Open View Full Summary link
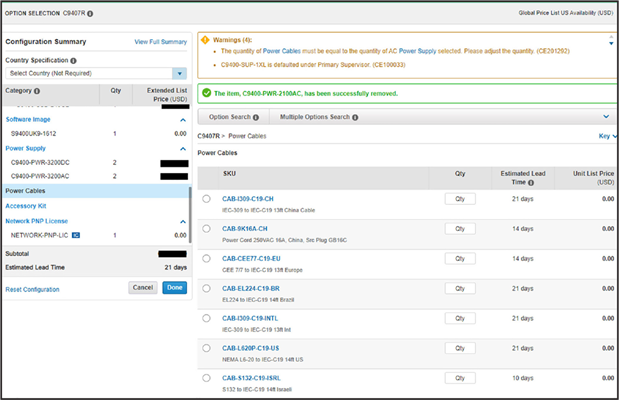Viewport: 619px width, 400px height. pyautogui.click(x=161, y=42)
